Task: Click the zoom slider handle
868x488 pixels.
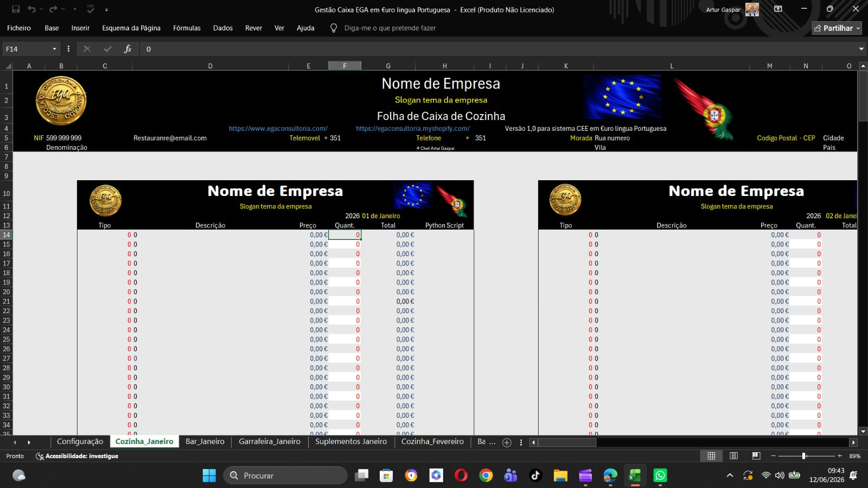Action: (x=804, y=456)
